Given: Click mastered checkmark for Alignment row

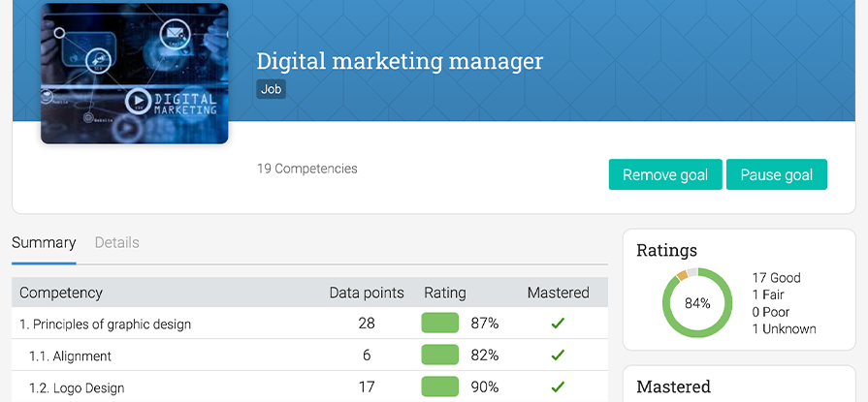Looking at the screenshot, I should [x=558, y=356].
